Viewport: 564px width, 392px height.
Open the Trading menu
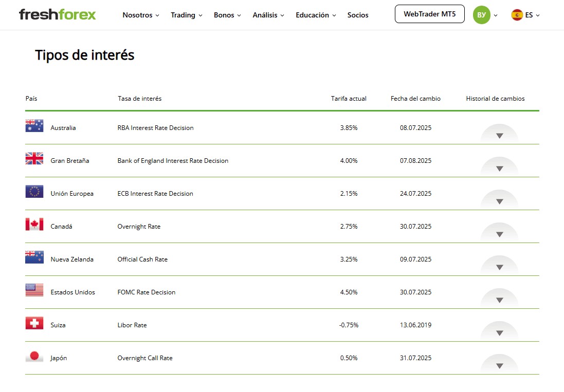186,15
